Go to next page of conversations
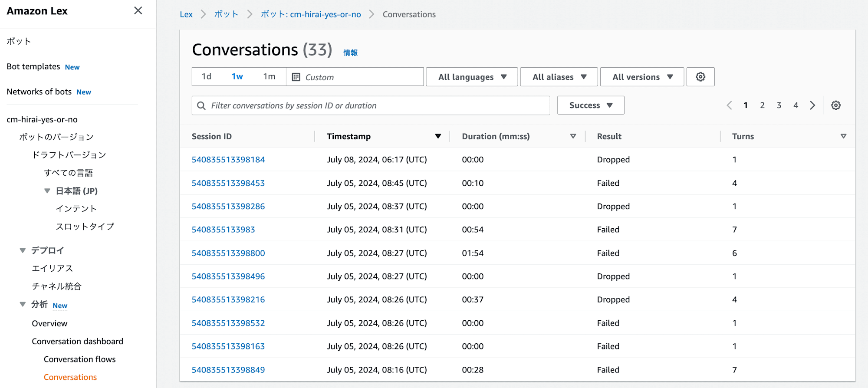The width and height of the screenshot is (868, 388). point(812,105)
